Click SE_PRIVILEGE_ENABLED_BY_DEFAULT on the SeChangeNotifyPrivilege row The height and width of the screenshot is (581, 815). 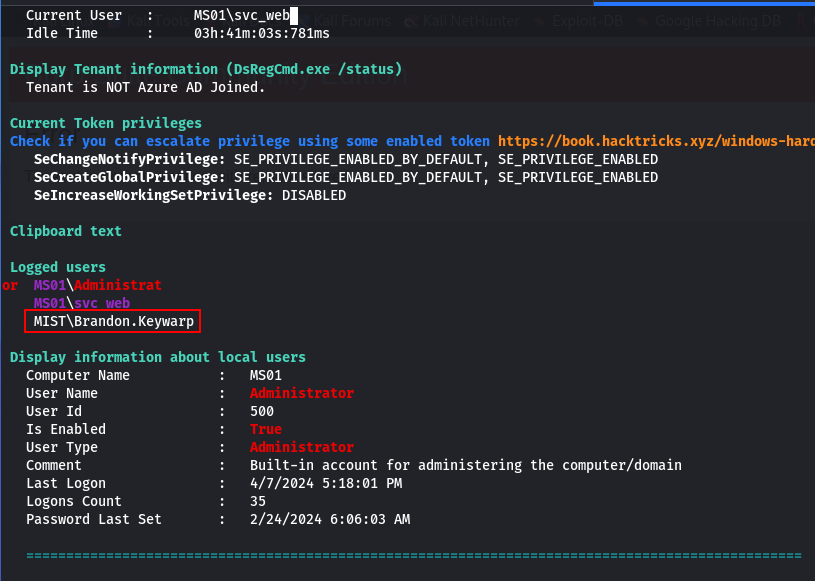point(358,159)
